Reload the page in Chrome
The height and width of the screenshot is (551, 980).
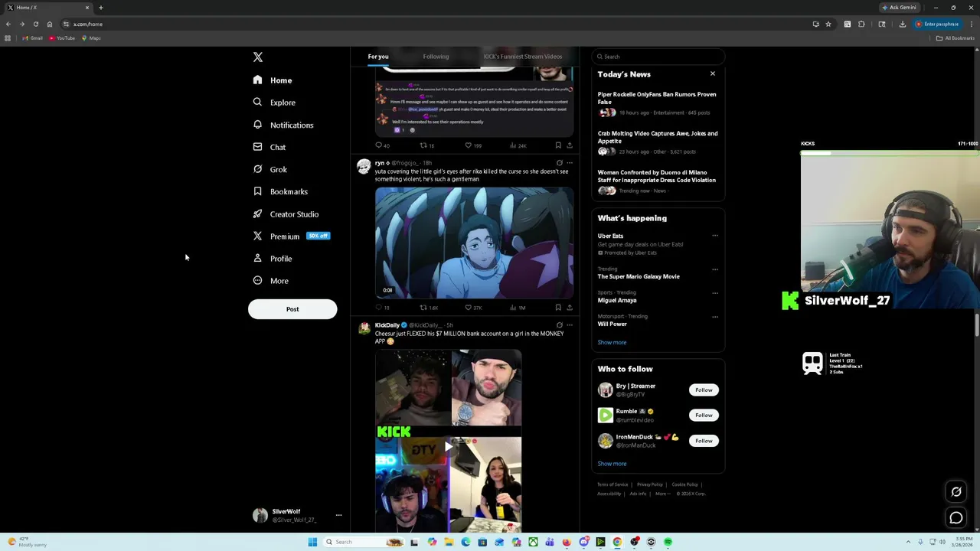(x=36, y=24)
